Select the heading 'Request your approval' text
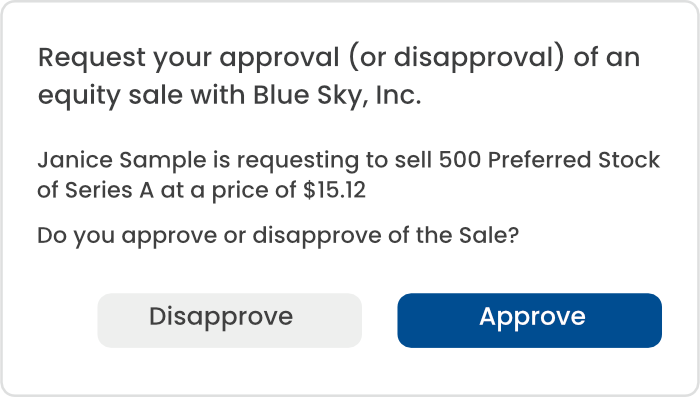 189,59
